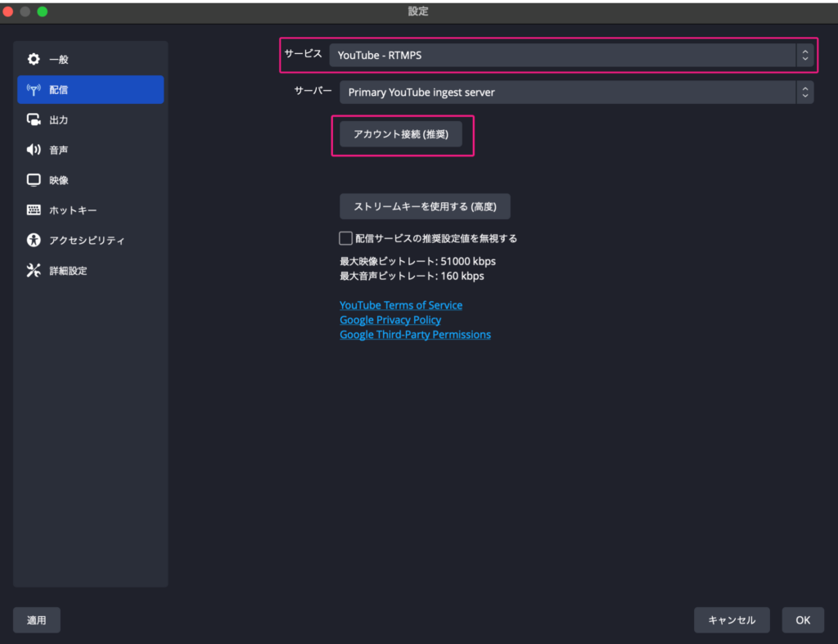The image size is (838, 644).
Task: Click the サーバー label
Action: click(313, 91)
